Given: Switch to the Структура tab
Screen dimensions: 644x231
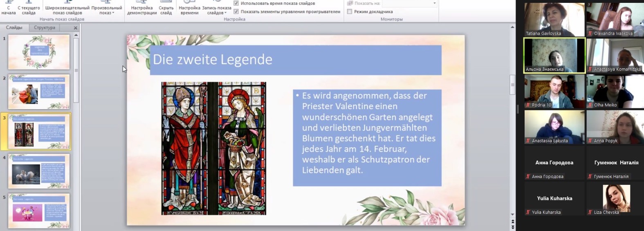Looking at the screenshot, I should (44, 28).
